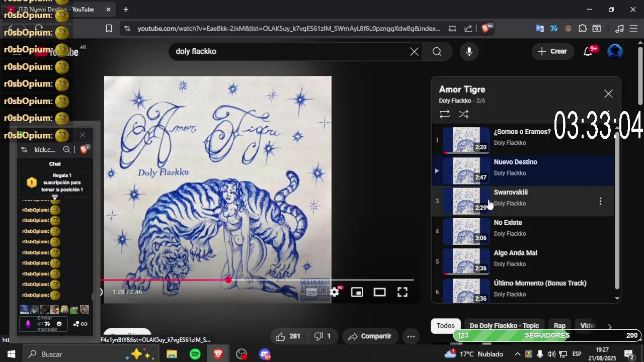Click Regala 1 suscripción banner
Screen dimensions: 644x362
[55, 183]
